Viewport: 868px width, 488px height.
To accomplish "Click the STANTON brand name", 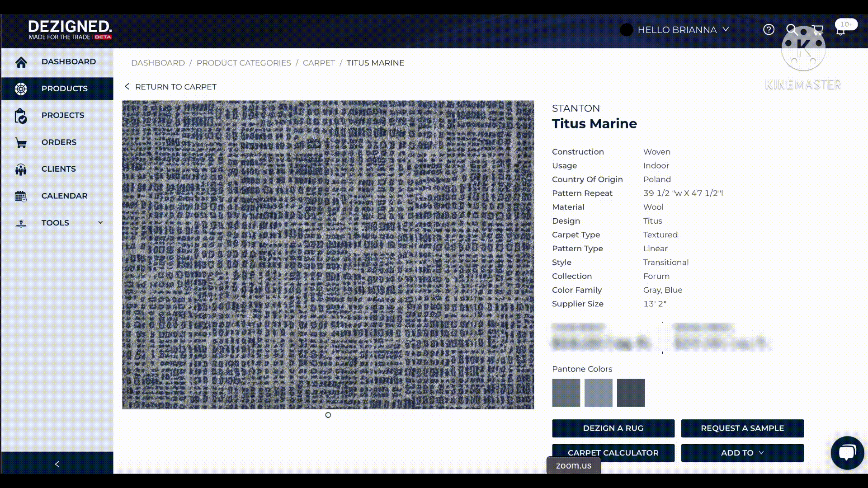I will 576,108.
